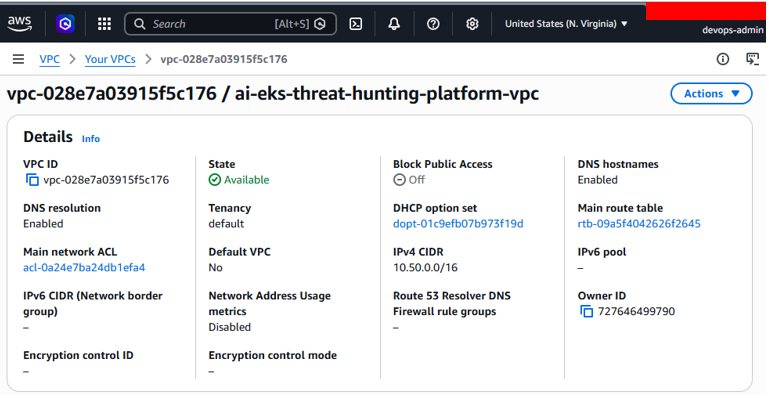Copy the VPC ID with copy icon
769x398 pixels.
tap(32, 180)
